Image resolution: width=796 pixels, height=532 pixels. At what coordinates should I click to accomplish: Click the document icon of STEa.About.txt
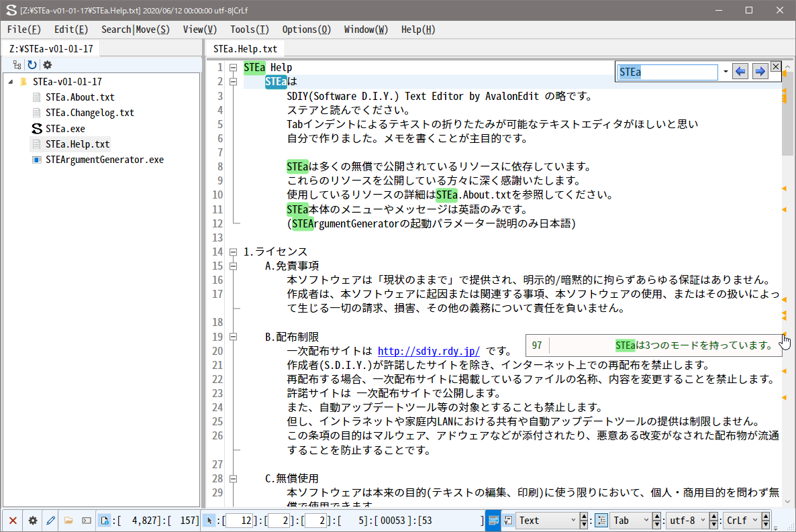(36, 97)
